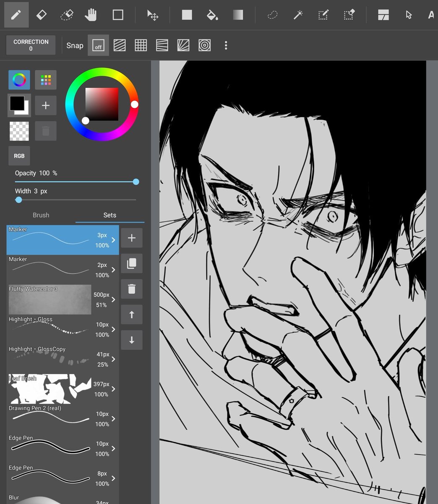Select the Highlight Gloss brush
This screenshot has width=438, height=504.
pos(63,329)
